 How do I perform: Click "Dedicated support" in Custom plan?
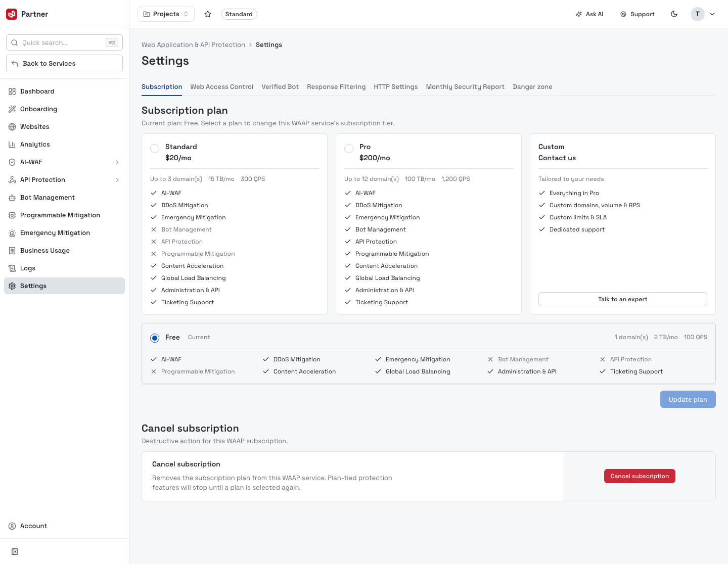pyautogui.click(x=577, y=229)
